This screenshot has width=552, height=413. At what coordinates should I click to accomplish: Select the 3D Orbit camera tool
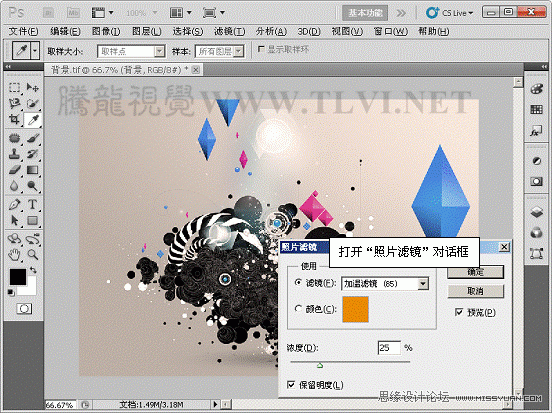pos(32,239)
